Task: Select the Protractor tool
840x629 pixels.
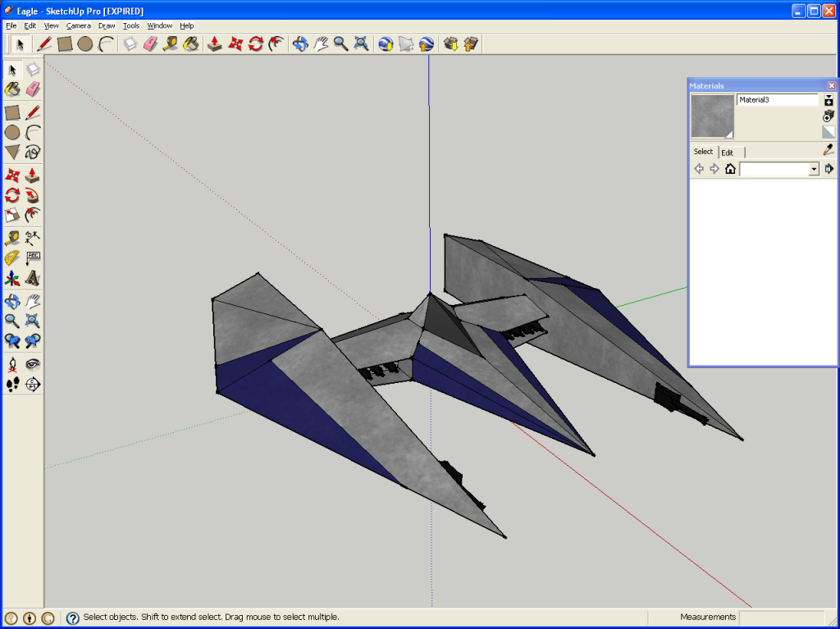Action: pyautogui.click(x=12, y=258)
